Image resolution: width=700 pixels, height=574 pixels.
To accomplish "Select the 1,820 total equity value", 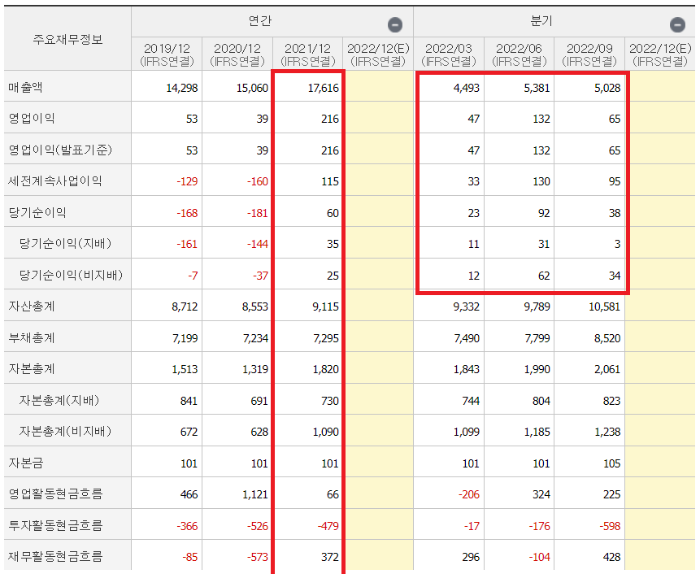I will (326, 370).
